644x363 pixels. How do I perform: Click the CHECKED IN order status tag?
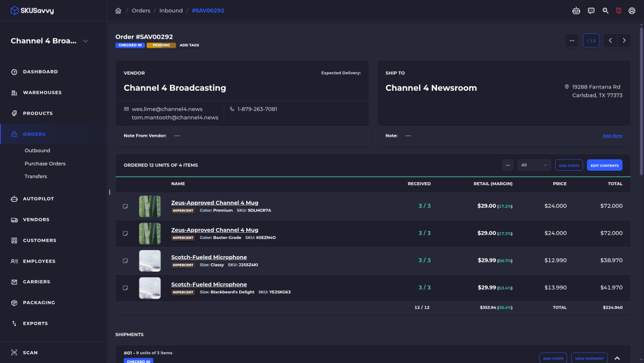(130, 45)
